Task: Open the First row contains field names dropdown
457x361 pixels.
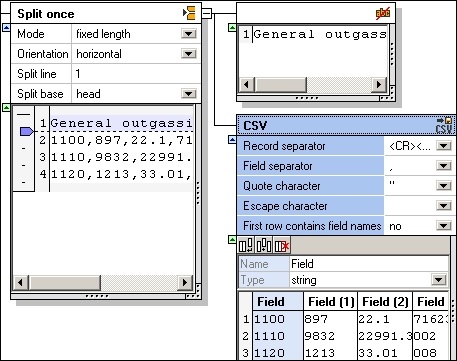Action: (x=444, y=226)
